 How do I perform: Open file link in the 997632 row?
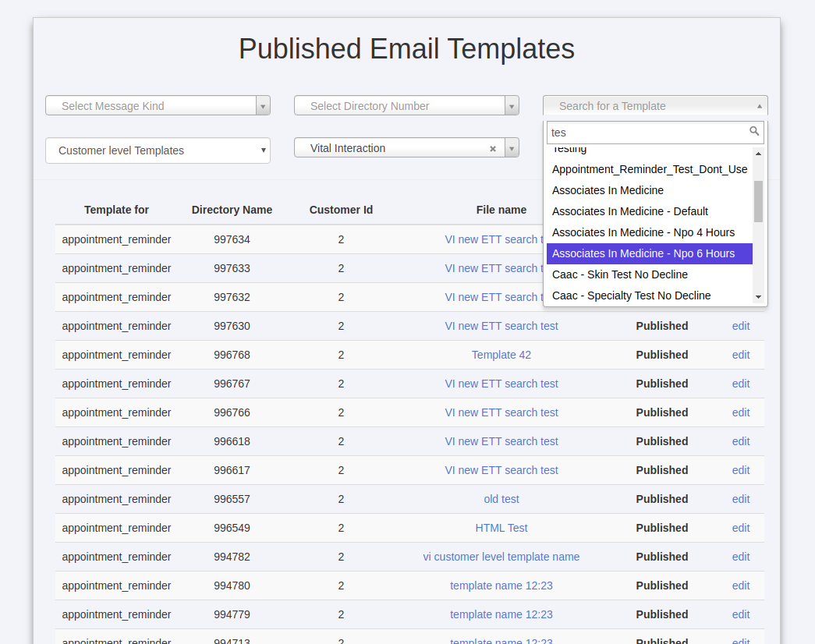point(493,297)
